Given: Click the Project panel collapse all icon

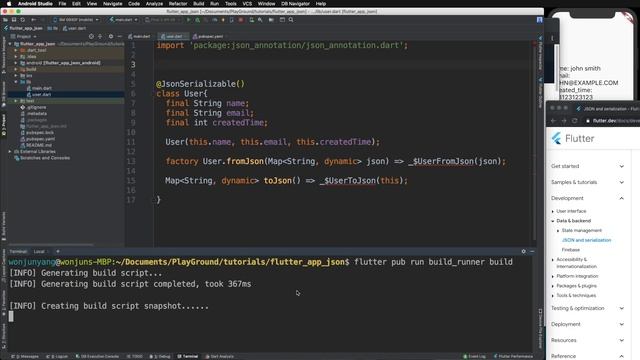Looking at the screenshot, I should click(x=100, y=36).
